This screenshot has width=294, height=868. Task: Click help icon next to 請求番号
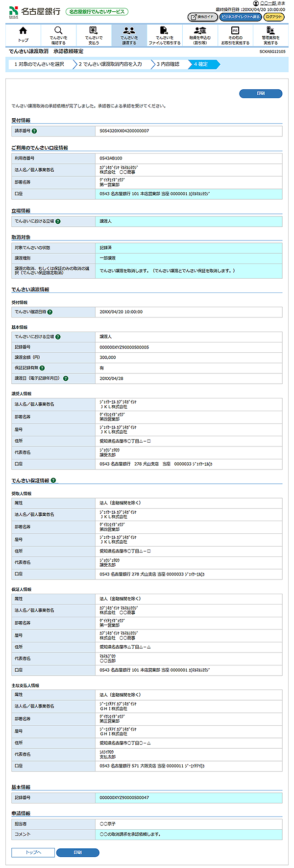tap(34, 132)
